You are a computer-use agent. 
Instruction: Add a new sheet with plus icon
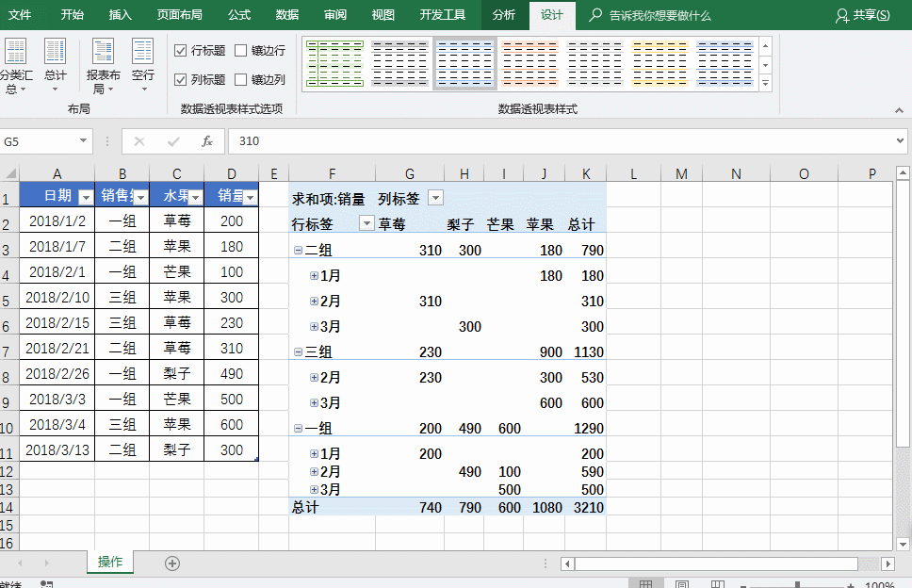171,563
